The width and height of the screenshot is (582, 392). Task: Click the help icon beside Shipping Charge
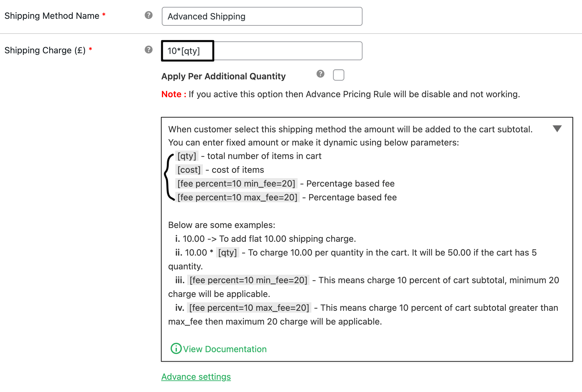point(149,50)
